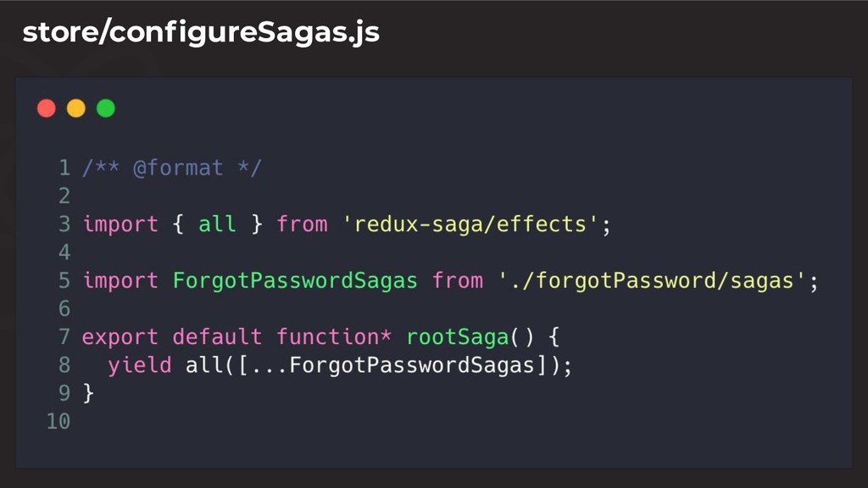Viewport: 868px width, 488px height.
Task: Click the 'from' keyword on line 3
Action: 303,224
